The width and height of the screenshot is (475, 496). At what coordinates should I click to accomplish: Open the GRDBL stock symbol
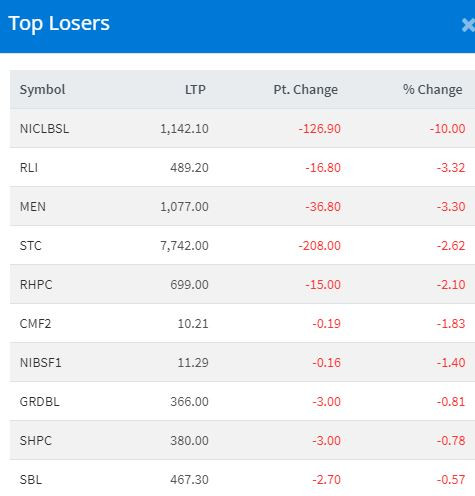(x=40, y=402)
